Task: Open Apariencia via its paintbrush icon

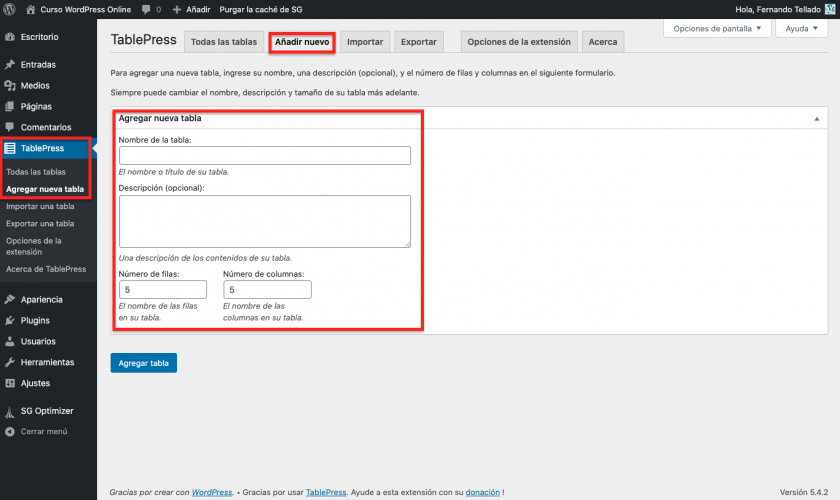Action: (10, 299)
